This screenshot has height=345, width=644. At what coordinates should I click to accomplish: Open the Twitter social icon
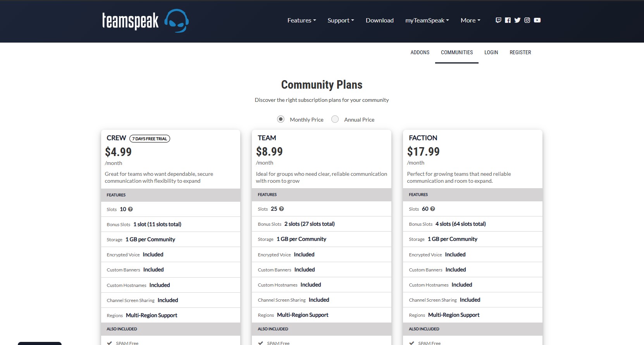coord(517,20)
